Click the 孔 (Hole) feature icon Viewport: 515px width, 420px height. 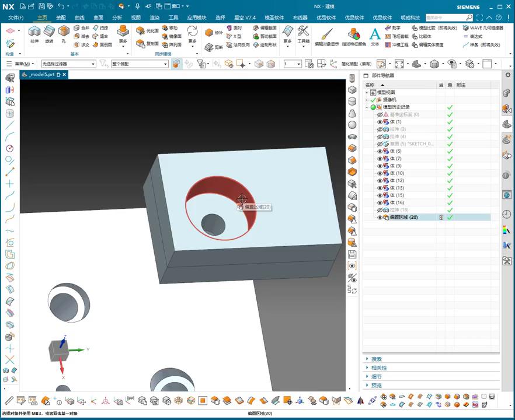(x=64, y=32)
